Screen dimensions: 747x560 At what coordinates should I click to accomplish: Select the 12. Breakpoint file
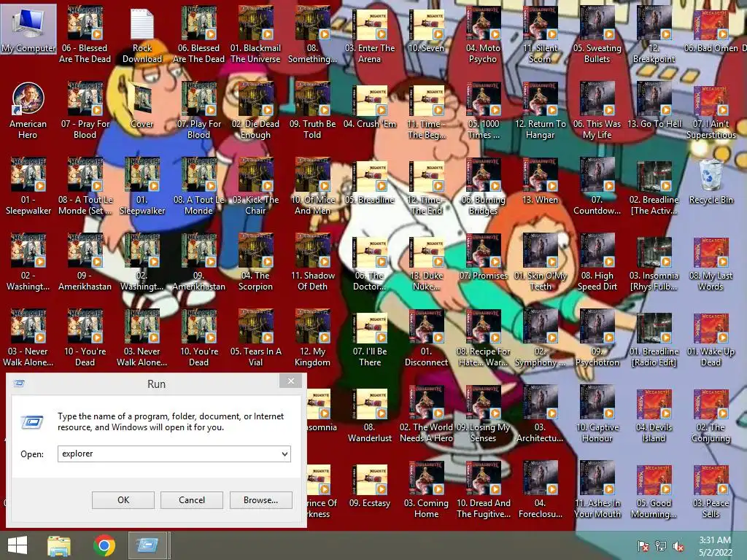pyautogui.click(x=654, y=35)
